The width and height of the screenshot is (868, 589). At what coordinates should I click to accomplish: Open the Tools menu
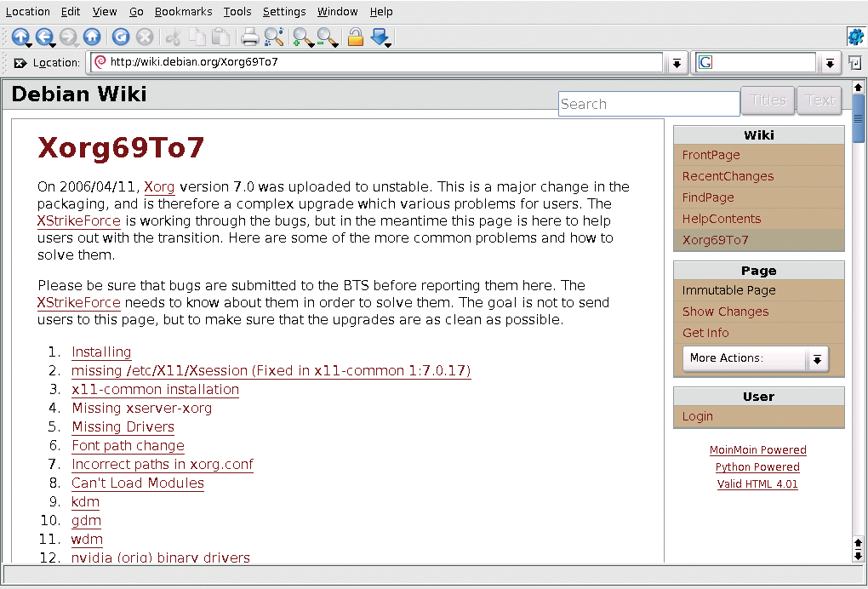coord(237,12)
